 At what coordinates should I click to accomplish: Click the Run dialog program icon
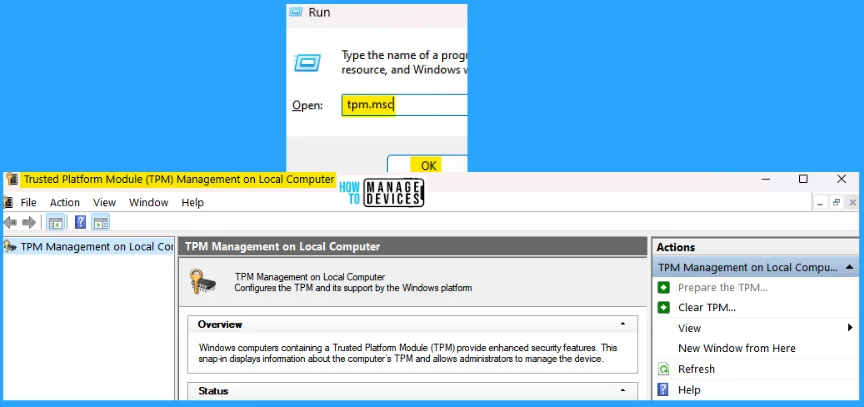tap(307, 62)
